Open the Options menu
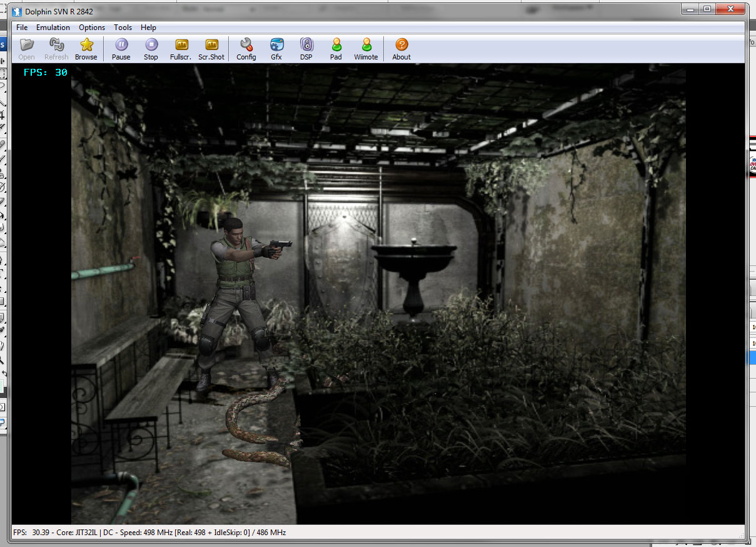 (x=92, y=28)
